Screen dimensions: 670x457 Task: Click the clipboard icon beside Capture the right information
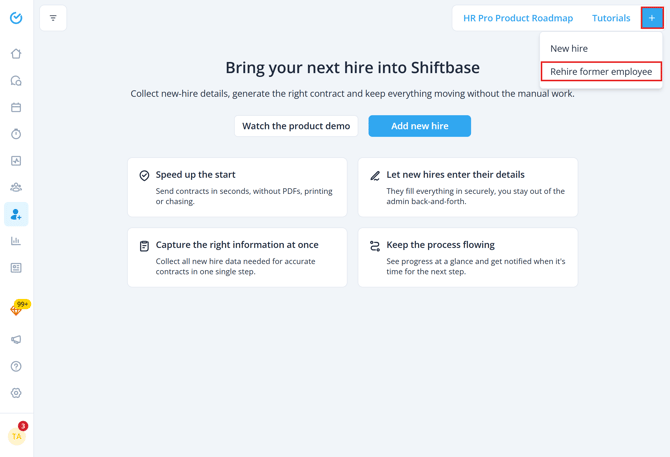[144, 246]
